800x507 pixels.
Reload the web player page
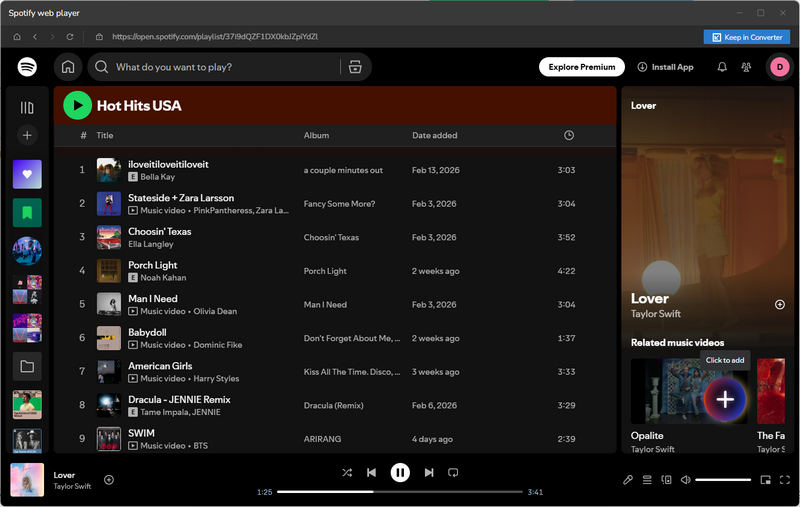[70, 37]
